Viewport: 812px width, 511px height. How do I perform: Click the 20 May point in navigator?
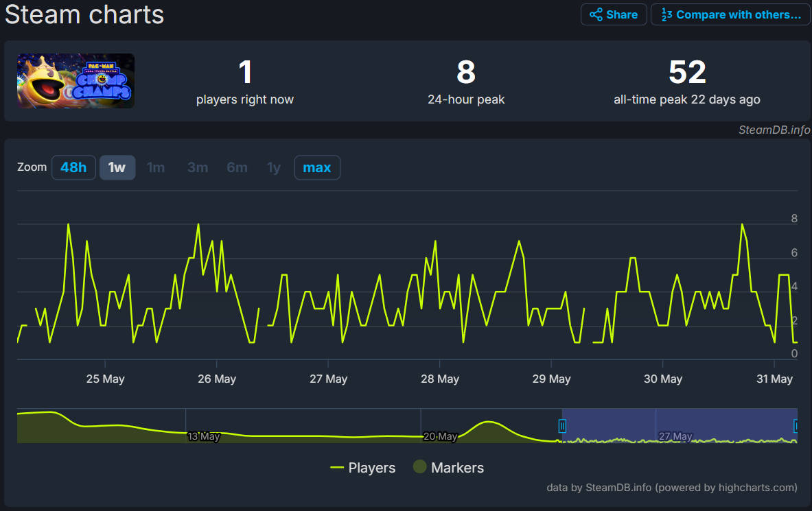coord(440,436)
